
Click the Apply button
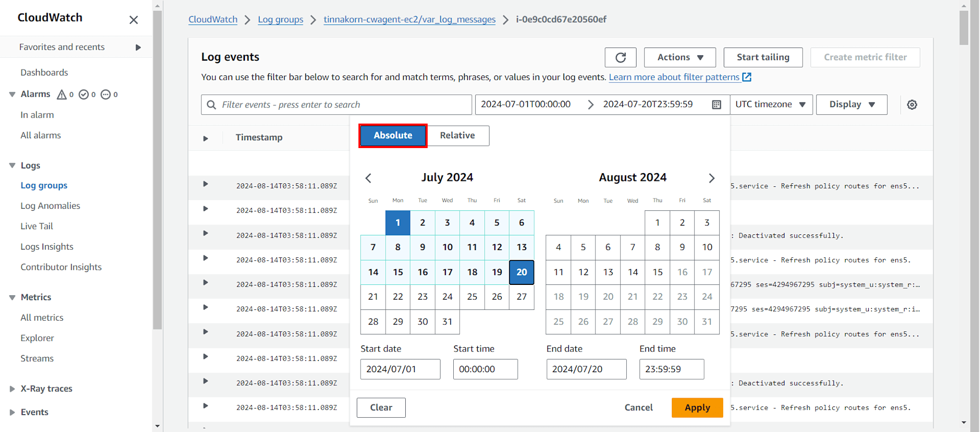click(x=697, y=407)
